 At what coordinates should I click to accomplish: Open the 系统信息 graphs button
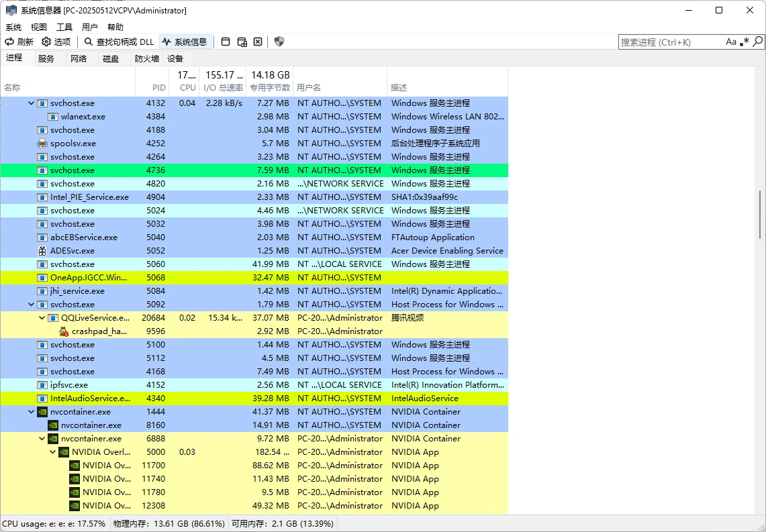[185, 42]
